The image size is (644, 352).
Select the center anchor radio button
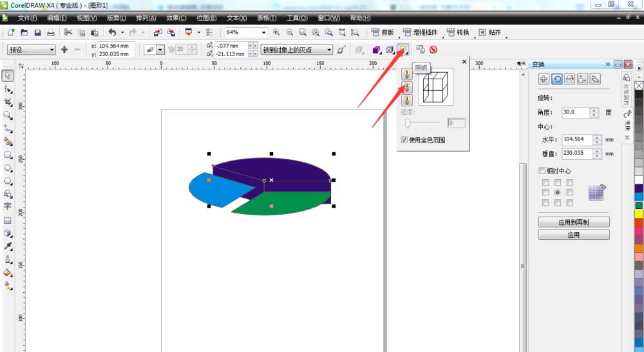pos(557,193)
